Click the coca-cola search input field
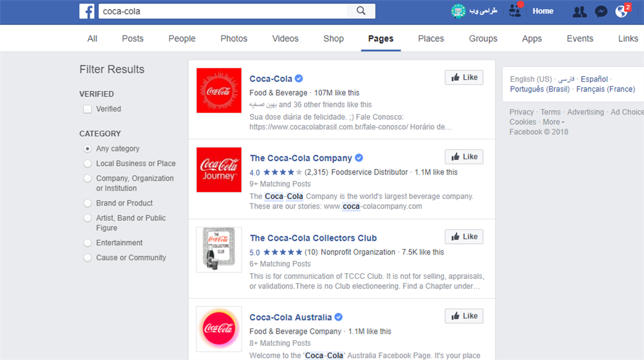The height and width of the screenshot is (360, 644). (x=223, y=11)
